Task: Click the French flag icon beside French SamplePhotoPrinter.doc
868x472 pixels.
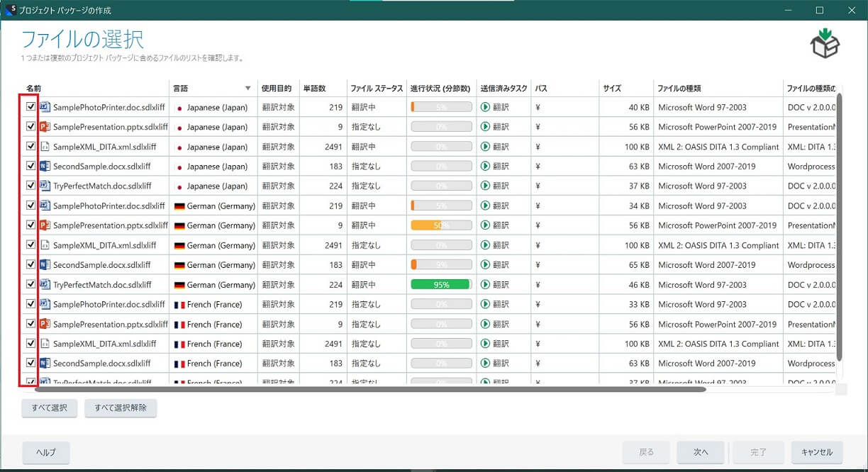Action: pyautogui.click(x=179, y=305)
